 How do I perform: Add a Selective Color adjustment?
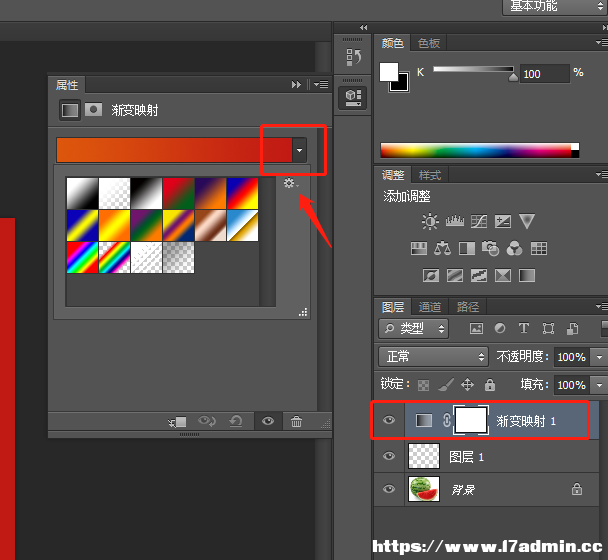[503, 276]
